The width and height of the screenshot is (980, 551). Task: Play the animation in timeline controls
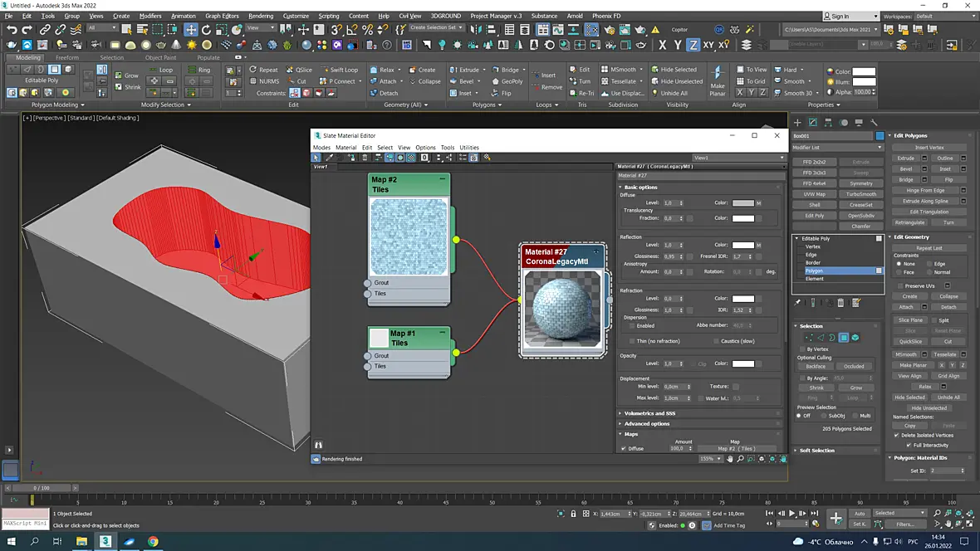tap(791, 514)
